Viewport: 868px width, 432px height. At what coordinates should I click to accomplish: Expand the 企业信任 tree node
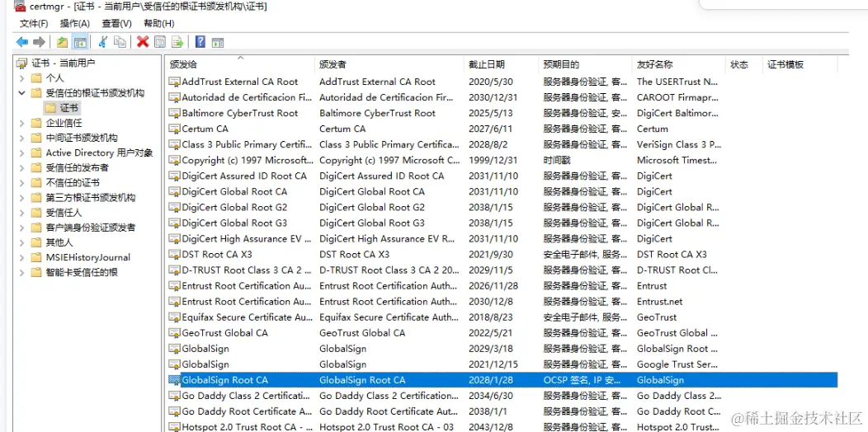click(x=21, y=123)
